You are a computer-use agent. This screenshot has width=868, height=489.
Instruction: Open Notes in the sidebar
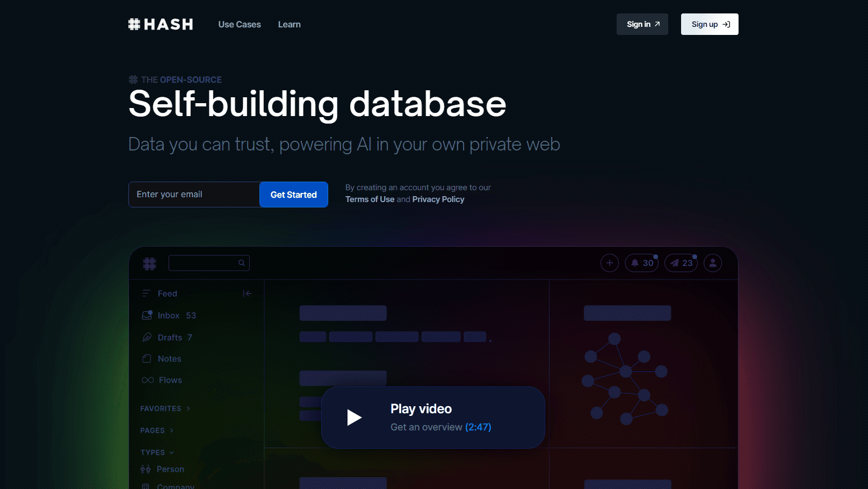[x=169, y=359]
